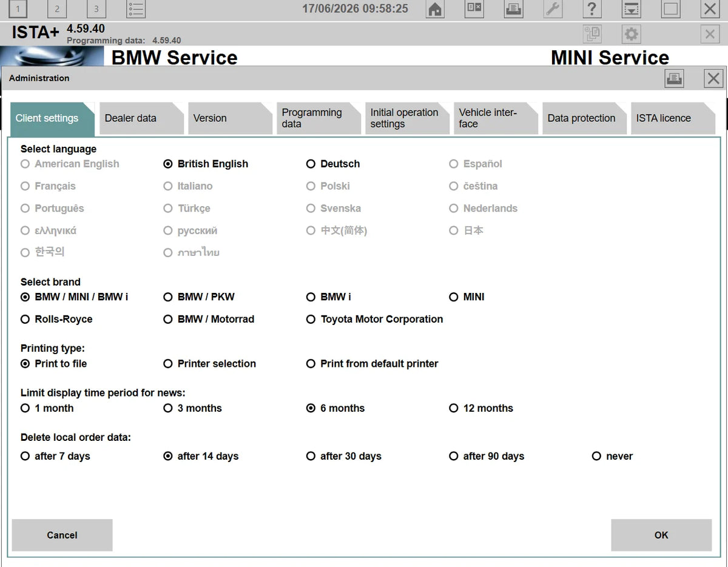The image size is (728, 567).
Task: Select BMW / MINI / BMW i brand
Action: click(74, 297)
